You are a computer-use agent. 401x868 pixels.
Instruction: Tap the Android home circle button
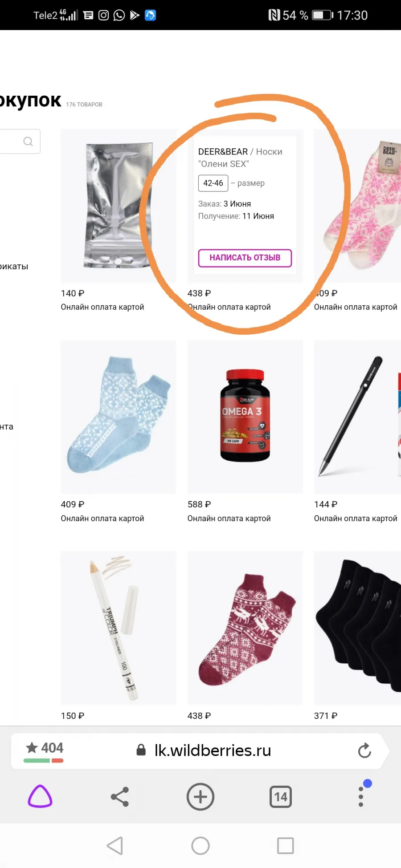pos(200,846)
